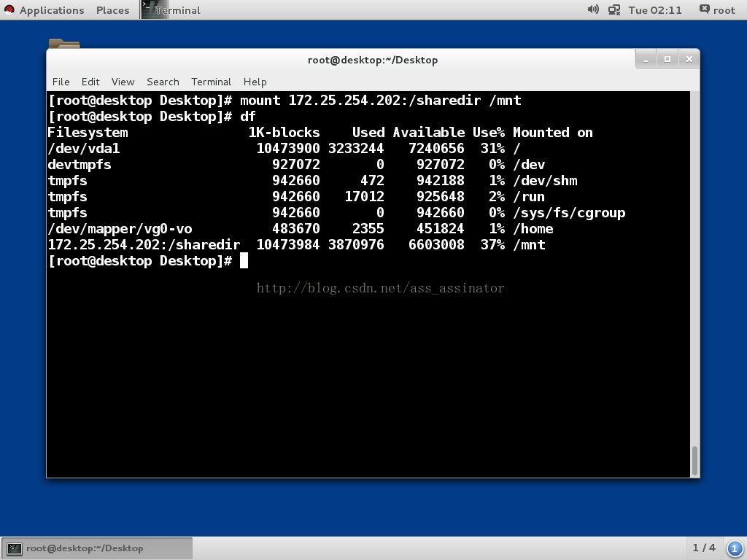The image size is (747, 560).
Task: Click the mount command line text
Action: (x=381, y=101)
